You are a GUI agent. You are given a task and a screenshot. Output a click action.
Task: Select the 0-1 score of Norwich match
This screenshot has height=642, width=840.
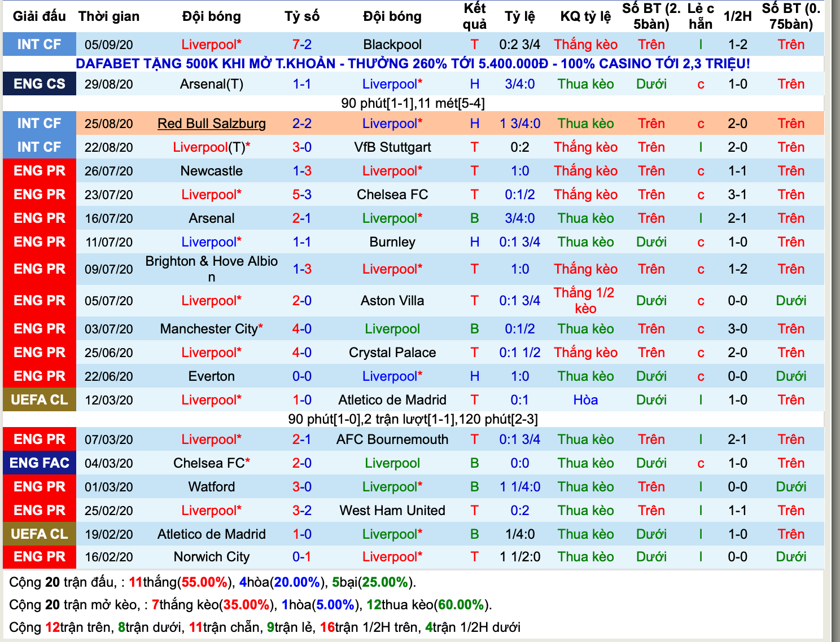302,557
